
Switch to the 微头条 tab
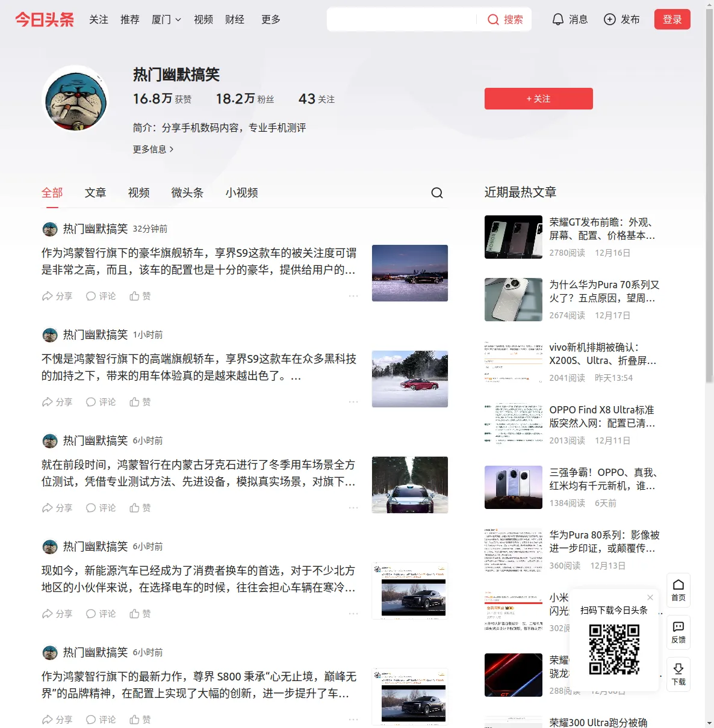(188, 193)
